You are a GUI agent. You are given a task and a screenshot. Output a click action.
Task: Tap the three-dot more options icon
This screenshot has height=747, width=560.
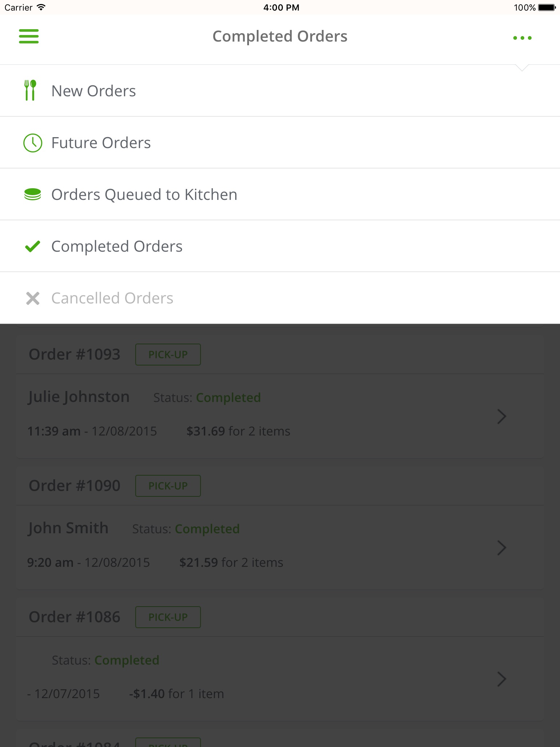(522, 38)
